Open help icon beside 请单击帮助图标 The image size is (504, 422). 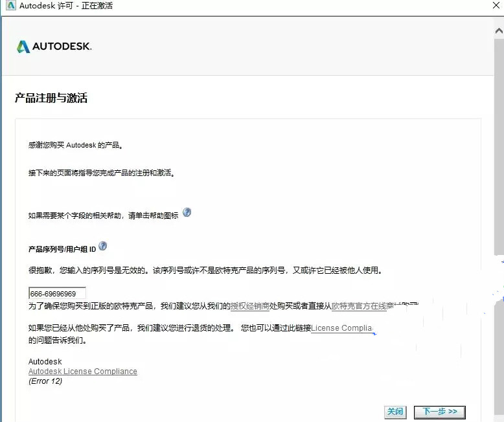(x=187, y=212)
